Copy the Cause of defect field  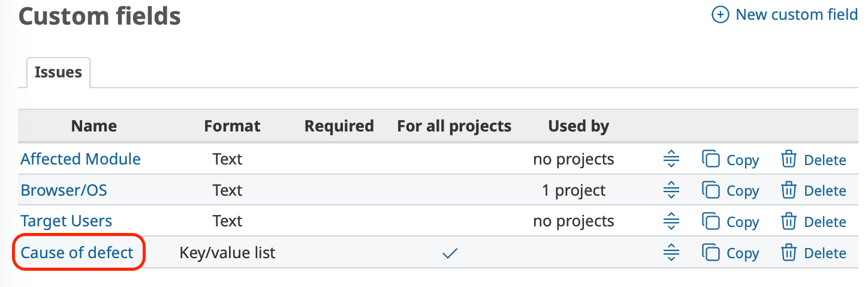pyautogui.click(x=742, y=253)
